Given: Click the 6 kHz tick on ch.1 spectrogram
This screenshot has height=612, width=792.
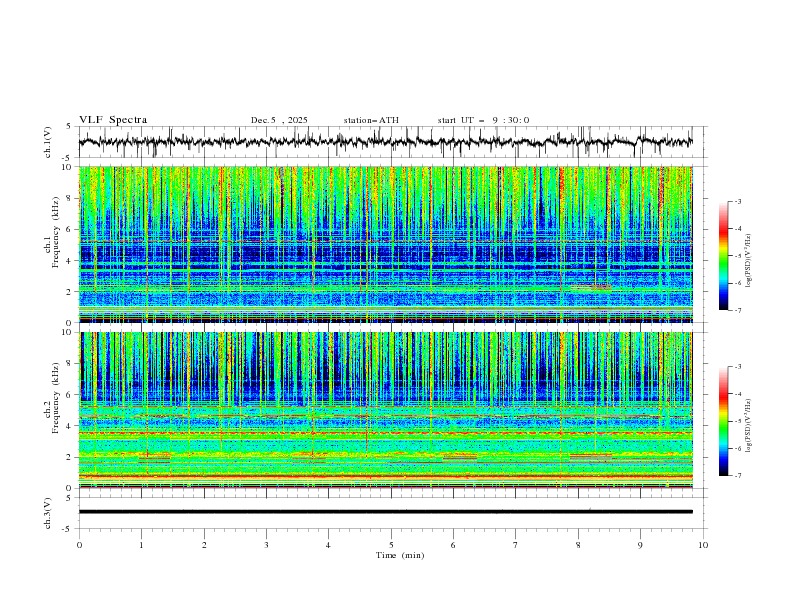Looking at the screenshot, I should pyautogui.click(x=67, y=229).
